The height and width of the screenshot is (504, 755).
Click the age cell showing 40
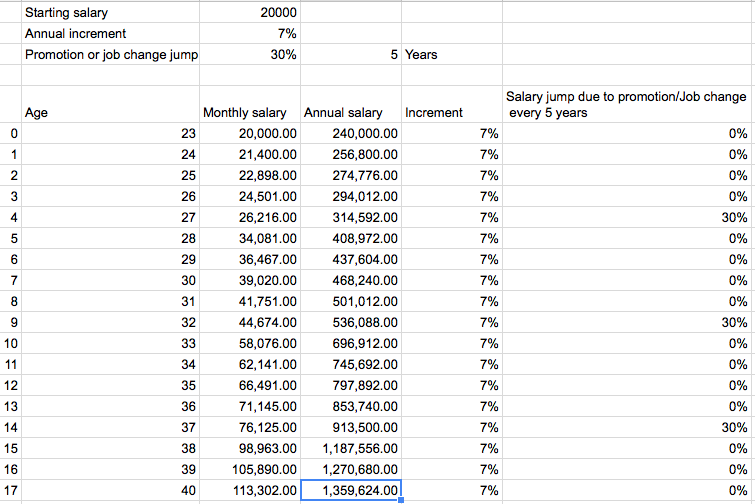[x=110, y=490]
